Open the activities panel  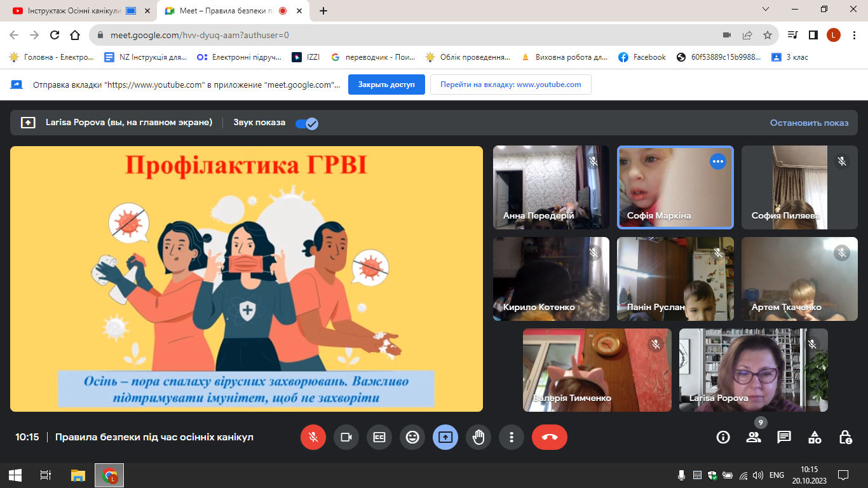coord(815,437)
